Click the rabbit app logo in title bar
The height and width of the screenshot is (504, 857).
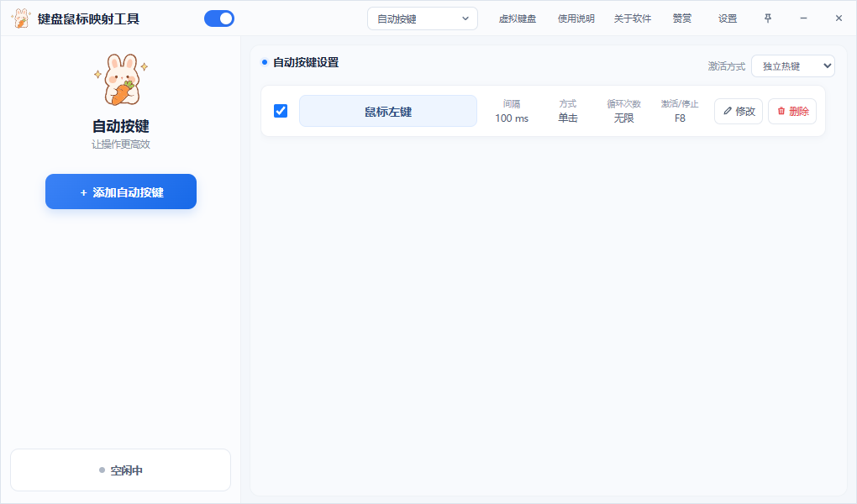(x=20, y=18)
